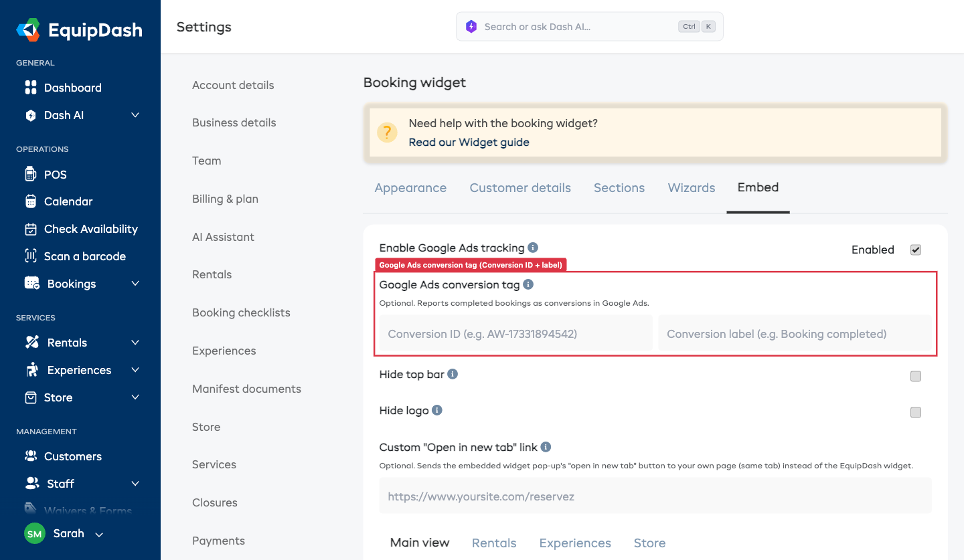Image resolution: width=964 pixels, height=560 pixels.
Task: Switch to the Appearance tab
Action: coord(410,188)
